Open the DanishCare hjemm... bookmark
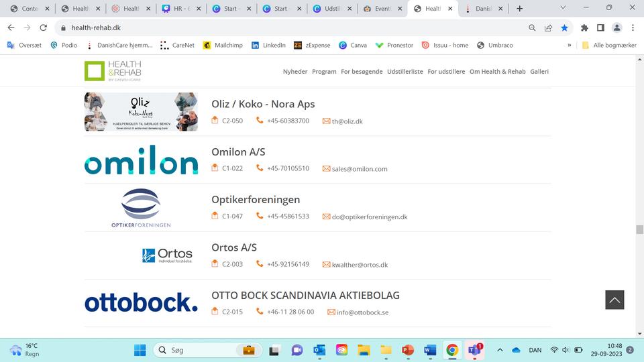Viewport: 644px width, 362px height. [x=119, y=45]
